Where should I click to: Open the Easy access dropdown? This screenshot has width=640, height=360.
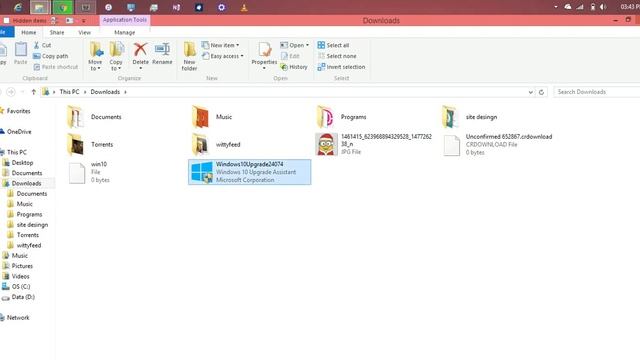223,56
